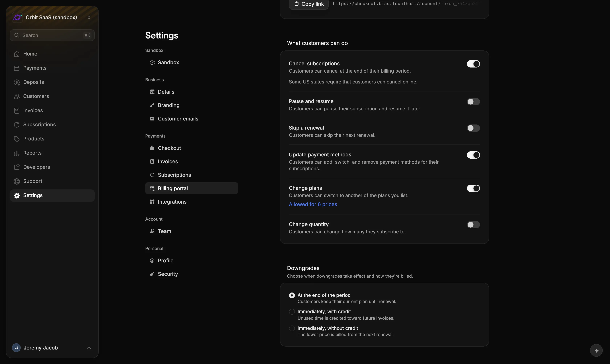Choose At the end of the period
Screen dimensions: 610x364
(x=292, y=295)
